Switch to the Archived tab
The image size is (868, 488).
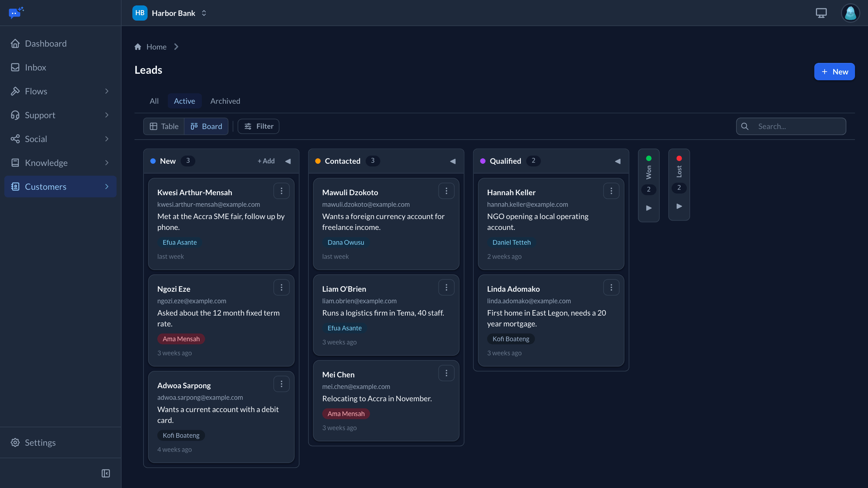click(225, 101)
